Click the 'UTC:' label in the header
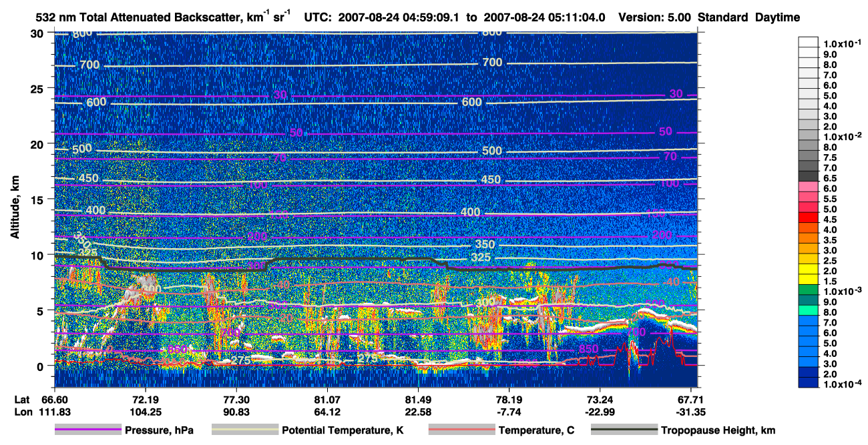This screenshot has height=445, width=868. click(316, 17)
